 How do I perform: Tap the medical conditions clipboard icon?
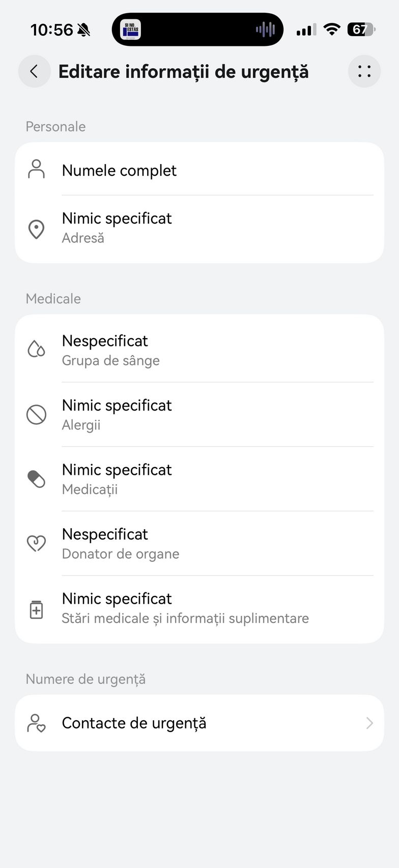click(x=36, y=609)
